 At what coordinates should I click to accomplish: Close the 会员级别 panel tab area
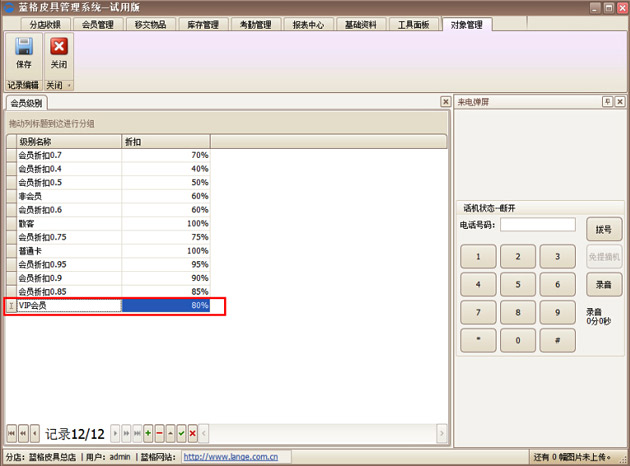445,102
